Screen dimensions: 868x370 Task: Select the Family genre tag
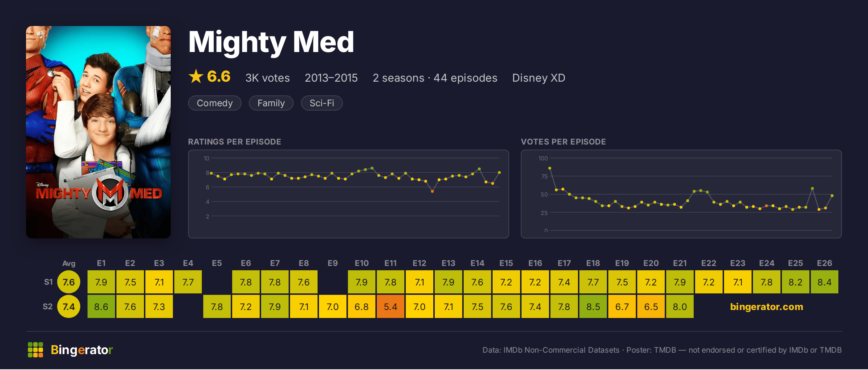click(271, 103)
